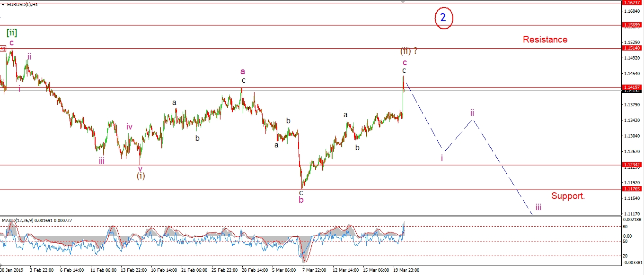The width and height of the screenshot is (644, 275).
Task: Select the 1.12342 price level tag
Action: point(632,165)
